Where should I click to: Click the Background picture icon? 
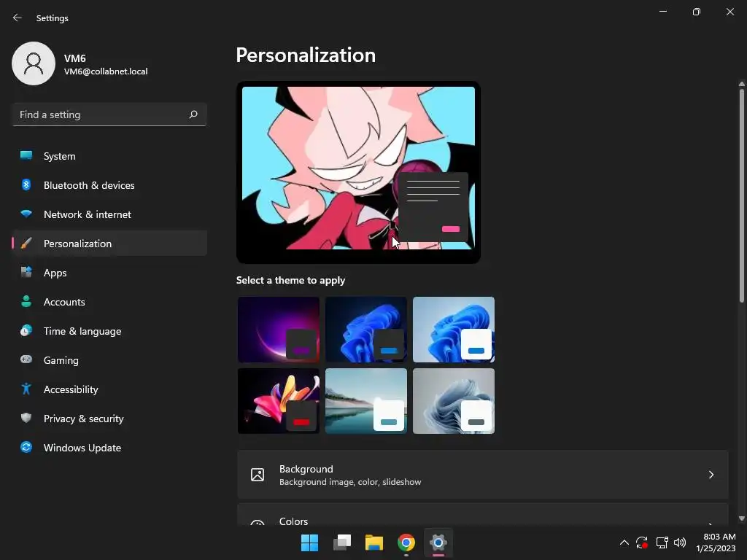point(258,475)
